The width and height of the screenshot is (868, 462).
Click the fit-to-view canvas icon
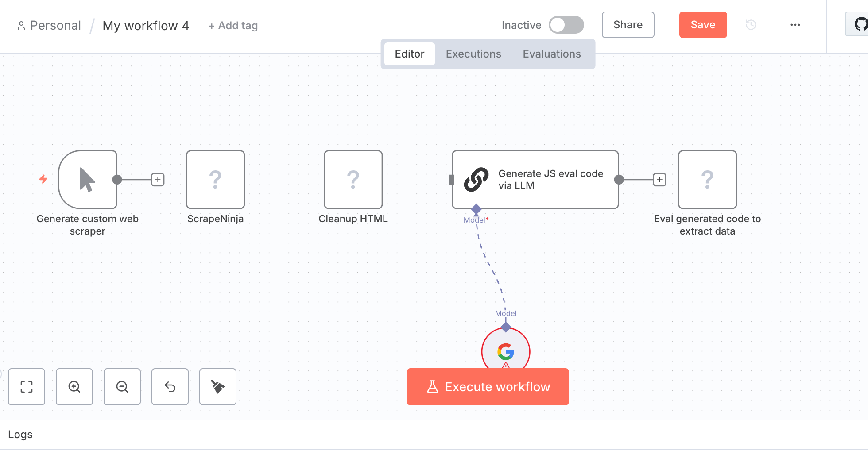coord(27,387)
